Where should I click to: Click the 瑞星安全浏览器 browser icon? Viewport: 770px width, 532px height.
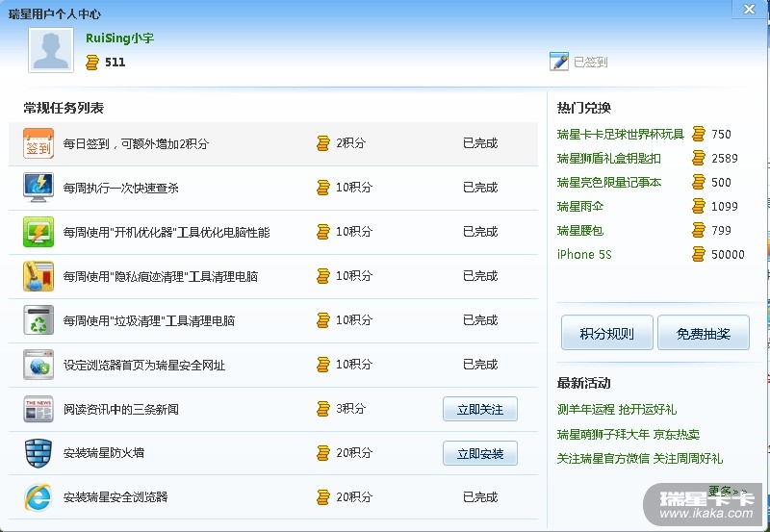(38, 497)
